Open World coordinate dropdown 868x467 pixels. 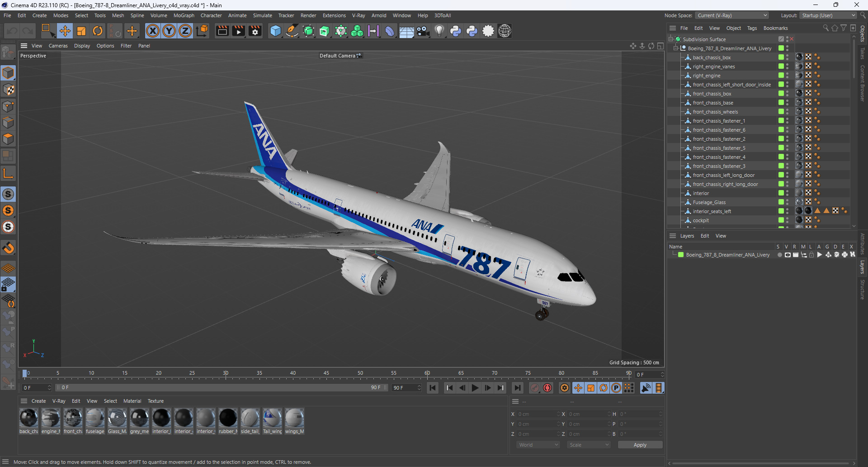coord(538,445)
